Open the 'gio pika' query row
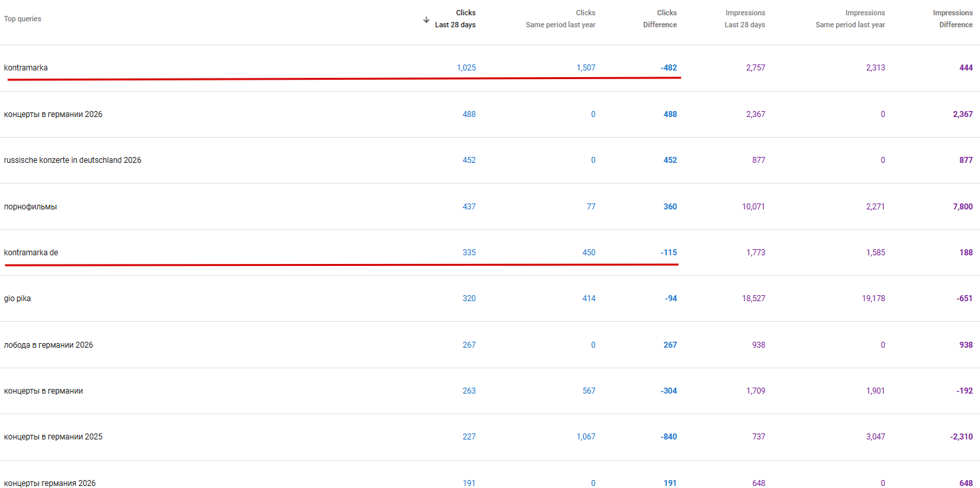Screen dimensions: 980x488 [490, 299]
